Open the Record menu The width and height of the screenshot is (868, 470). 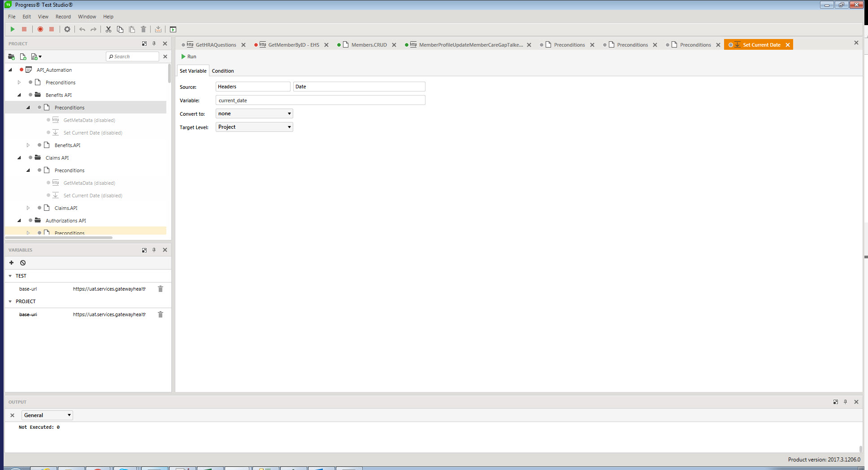coord(63,17)
